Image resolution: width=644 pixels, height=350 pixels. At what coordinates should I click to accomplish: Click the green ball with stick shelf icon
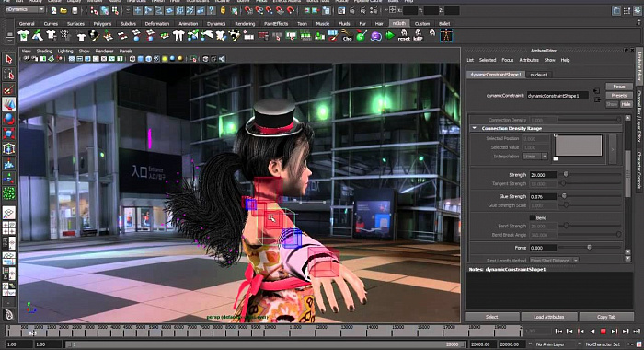click(x=361, y=36)
